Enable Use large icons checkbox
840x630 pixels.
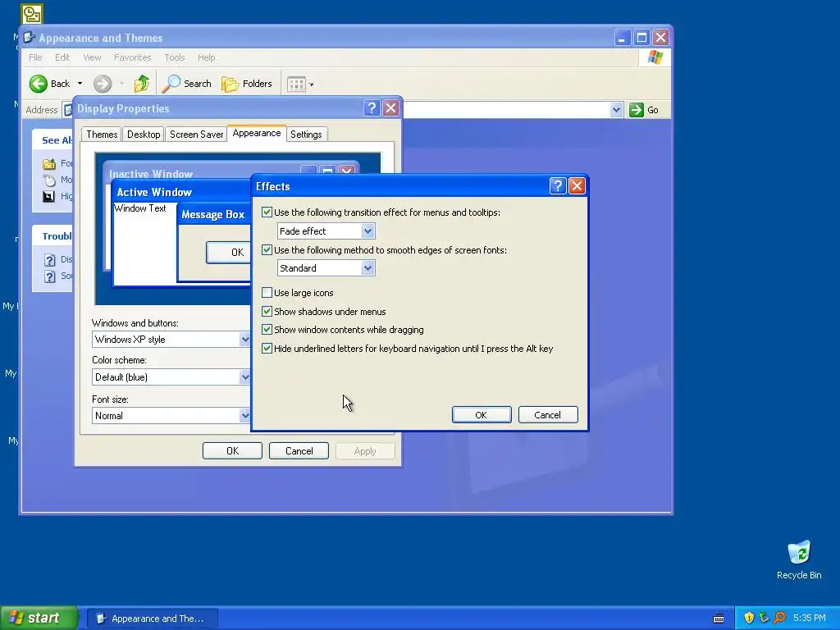click(x=267, y=293)
